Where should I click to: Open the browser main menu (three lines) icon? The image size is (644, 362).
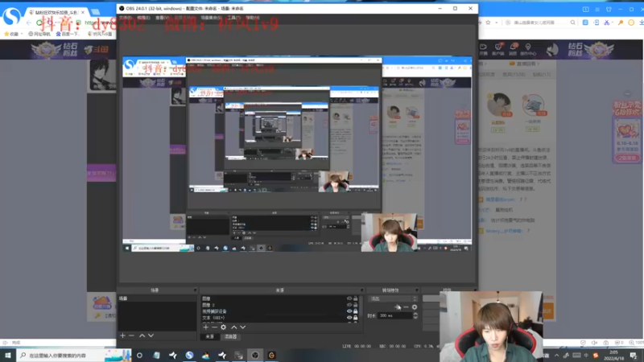pyautogui.click(x=597, y=9)
